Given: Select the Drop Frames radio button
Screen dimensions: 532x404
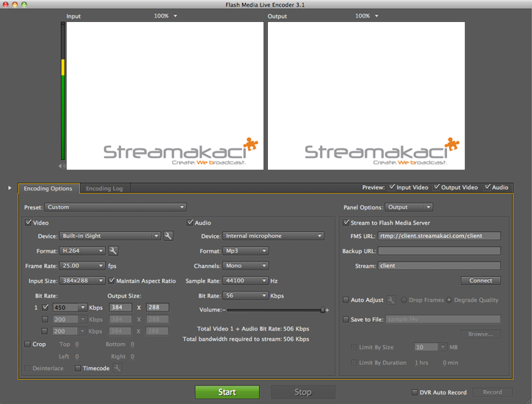Looking at the screenshot, I should pyautogui.click(x=404, y=300).
